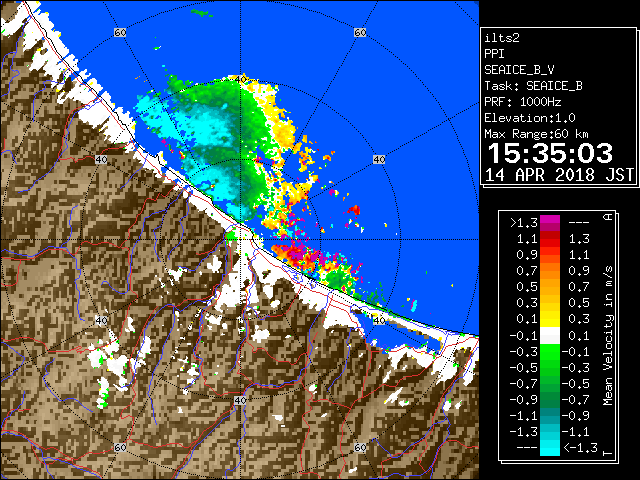
Task: Click the Mean Velocity in m/s legend title
Action: click(608, 336)
